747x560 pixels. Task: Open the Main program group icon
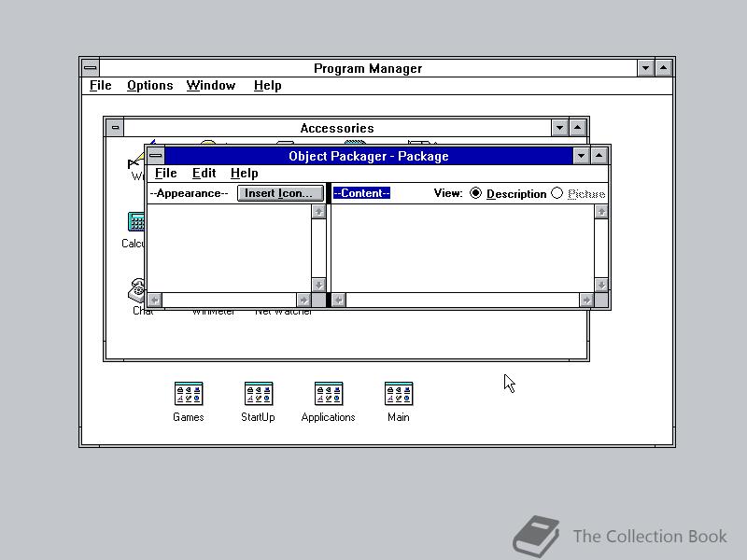pyautogui.click(x=398, y=391)
